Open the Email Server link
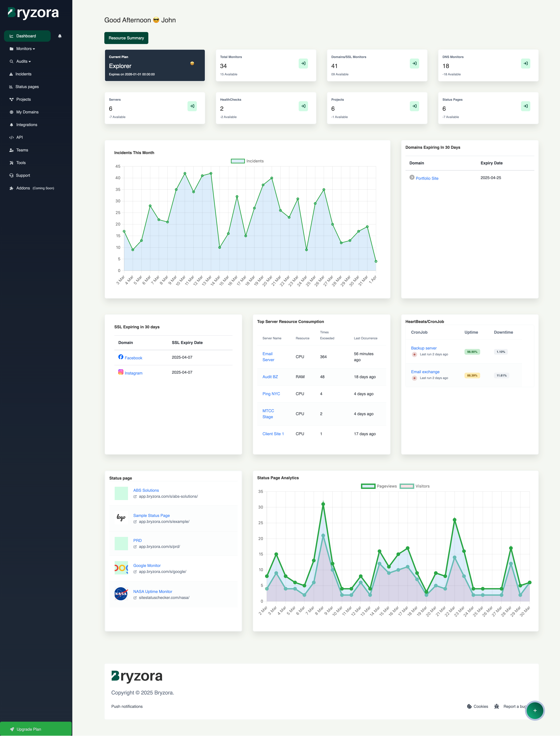This screenshot has height=736, width=560. 268,357
